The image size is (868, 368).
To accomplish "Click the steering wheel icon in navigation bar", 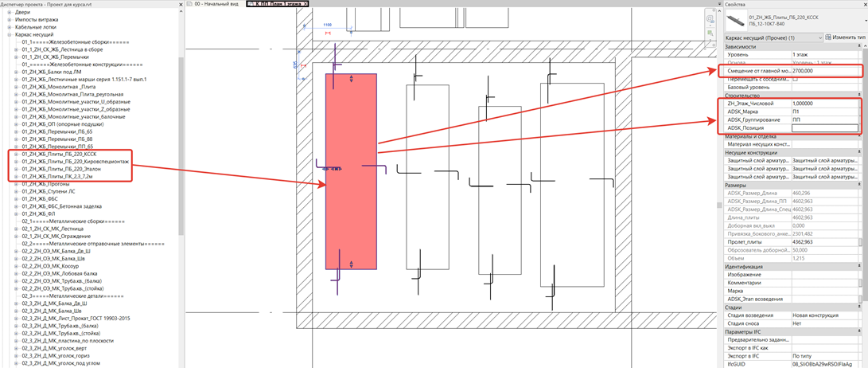I will click(x=710, y=21).
